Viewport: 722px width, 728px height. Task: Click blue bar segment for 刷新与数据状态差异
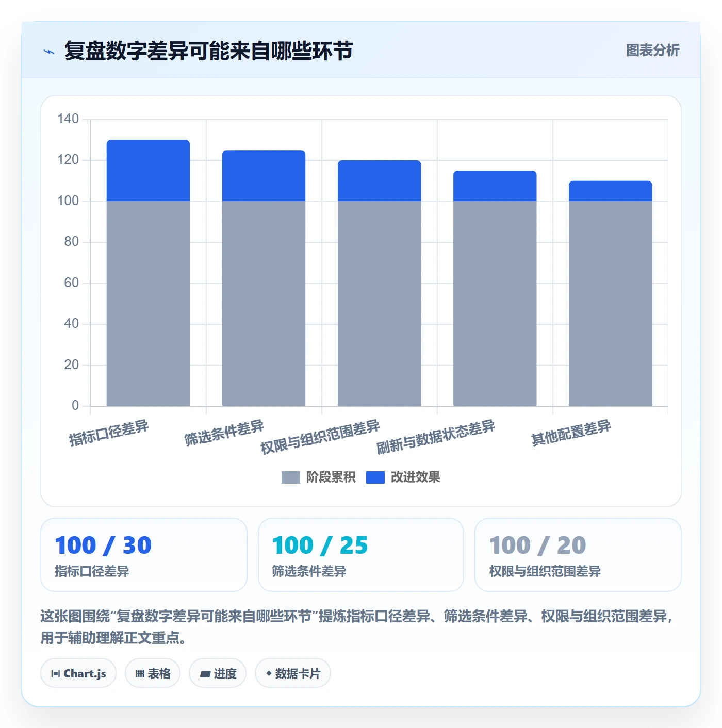[x=495, y=186]
